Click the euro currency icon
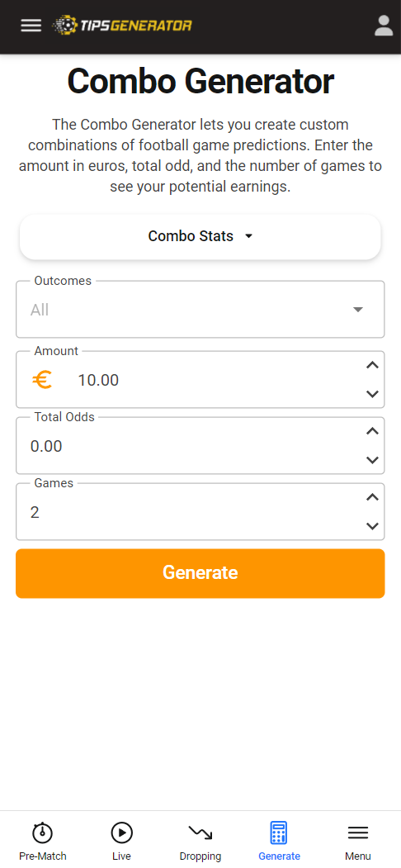Screen dimensions: 401x868 (42, 380)
